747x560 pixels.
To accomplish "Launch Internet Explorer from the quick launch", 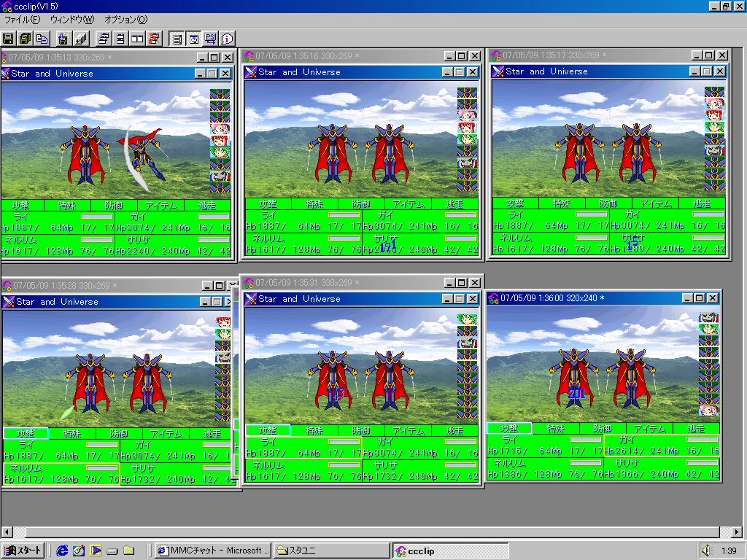I will coord(62,551).
